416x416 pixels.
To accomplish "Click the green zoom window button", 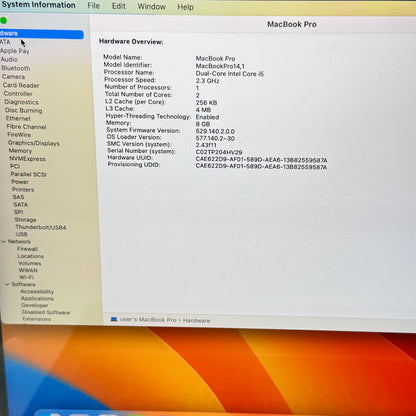I will (3, 21).
